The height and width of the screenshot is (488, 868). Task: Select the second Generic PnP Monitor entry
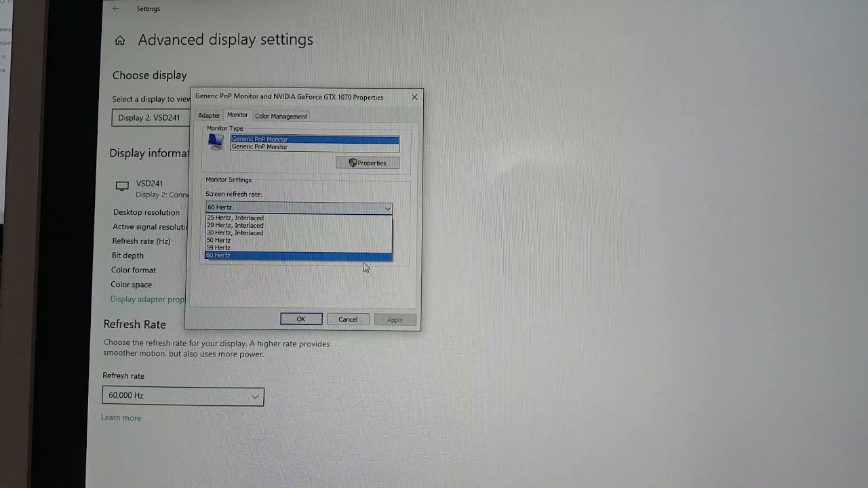coord(315,146)
